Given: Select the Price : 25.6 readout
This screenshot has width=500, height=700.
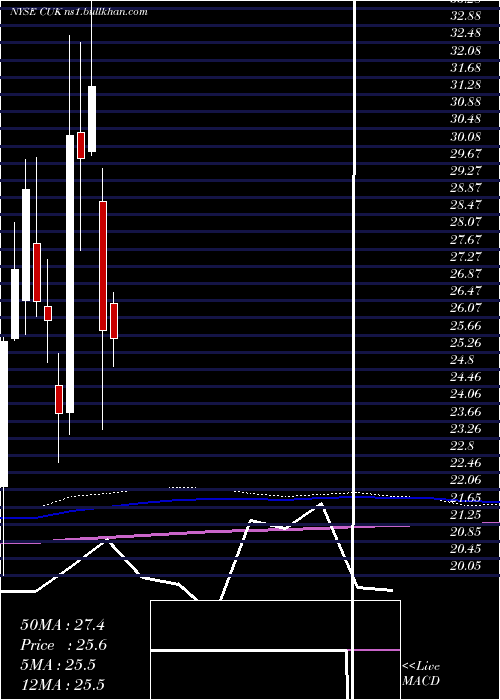Looking at the screenshot, I should click(x=64, y=645).
